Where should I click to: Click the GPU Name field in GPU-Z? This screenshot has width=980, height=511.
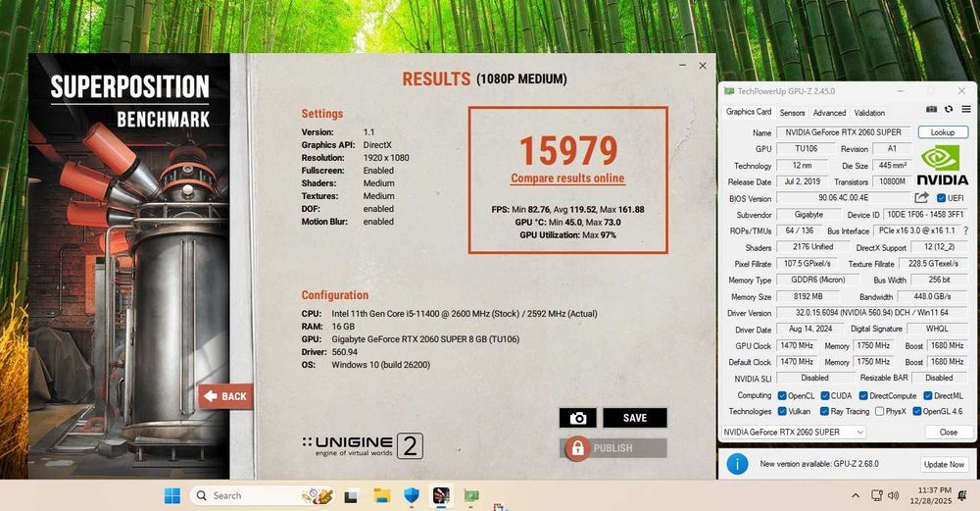tap(844, 132)
